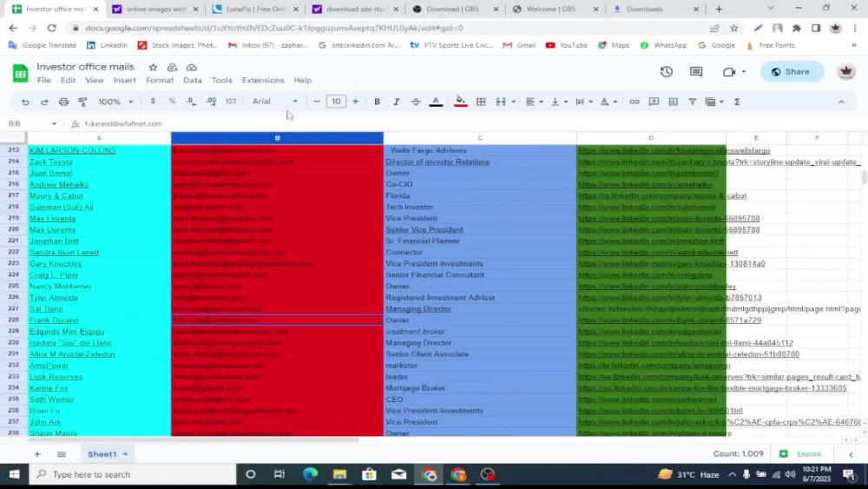Click the Undo icon in the toolbar
Screen dimensions: 868x489
[x=25, y=102]
